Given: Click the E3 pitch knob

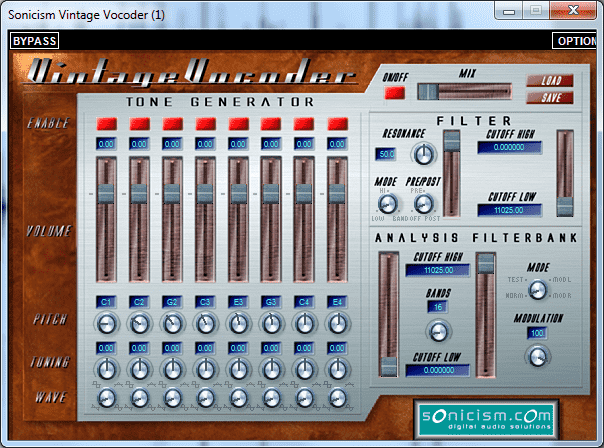Looking at the screenshot, I should 239,324.
